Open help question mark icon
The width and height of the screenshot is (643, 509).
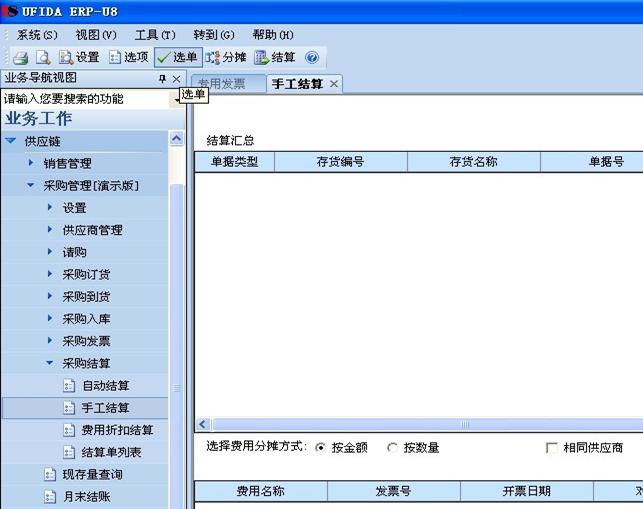pos(312,57)
